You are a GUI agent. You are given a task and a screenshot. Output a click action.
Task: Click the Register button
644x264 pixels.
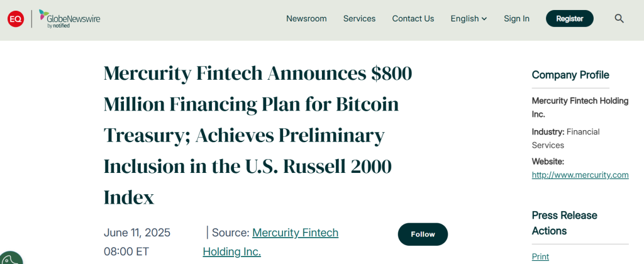click(x=569, y=18)
